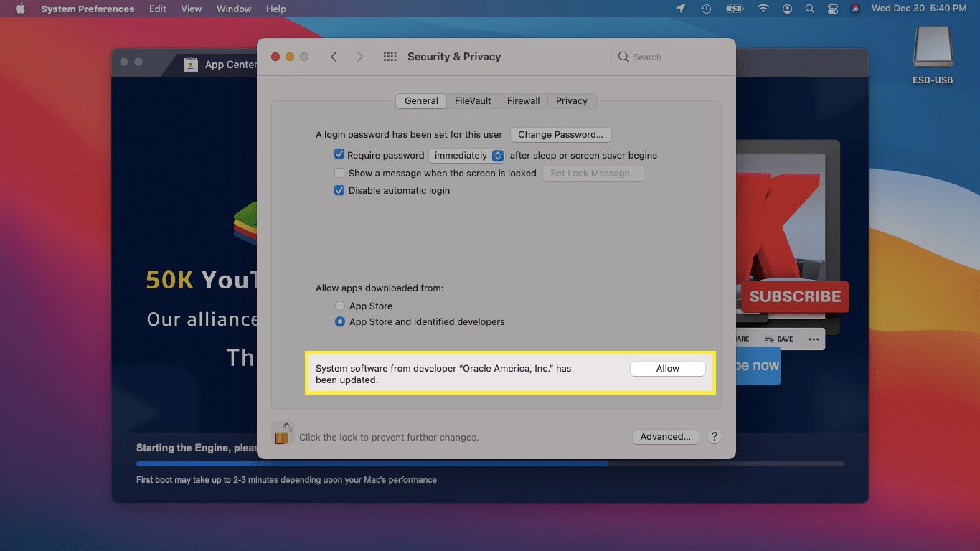Open the Edit menu
Image resolution: width=980 pixels, height=551 pixels.
click(x=158, y=9)
